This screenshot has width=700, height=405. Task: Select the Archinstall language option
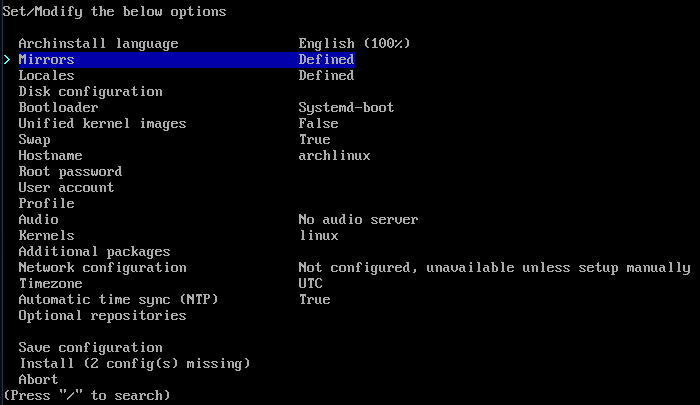tap(98, 44)
